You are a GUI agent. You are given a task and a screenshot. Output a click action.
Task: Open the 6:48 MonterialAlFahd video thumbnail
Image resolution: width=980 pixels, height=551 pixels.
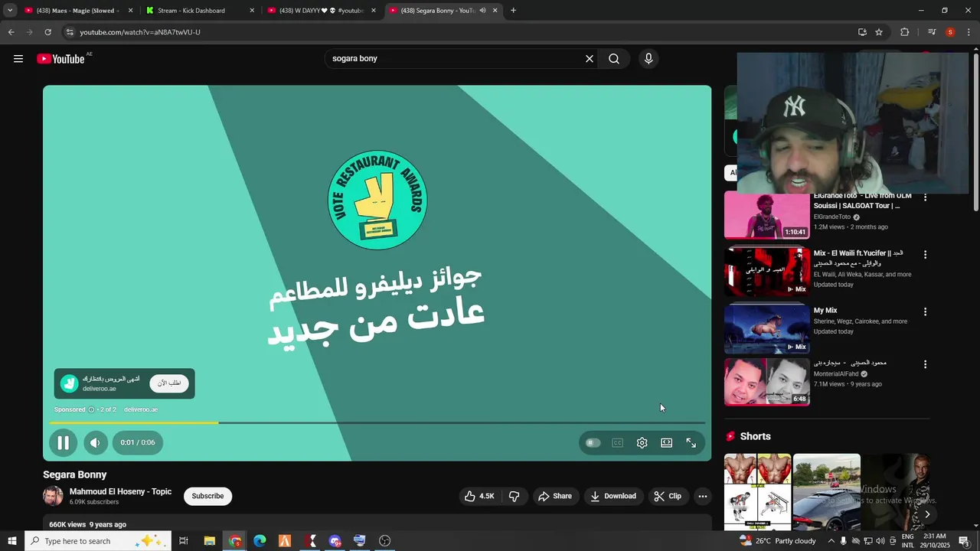pyautogui.click(x=766, y=381)
